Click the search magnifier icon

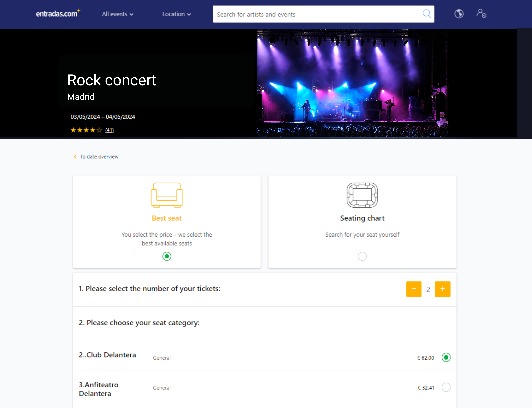(426, 14)
